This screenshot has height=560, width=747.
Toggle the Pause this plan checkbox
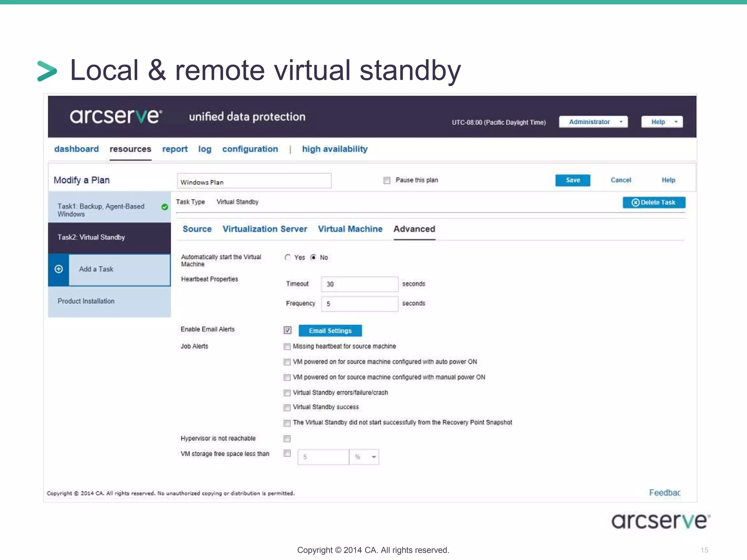point(387,180)
